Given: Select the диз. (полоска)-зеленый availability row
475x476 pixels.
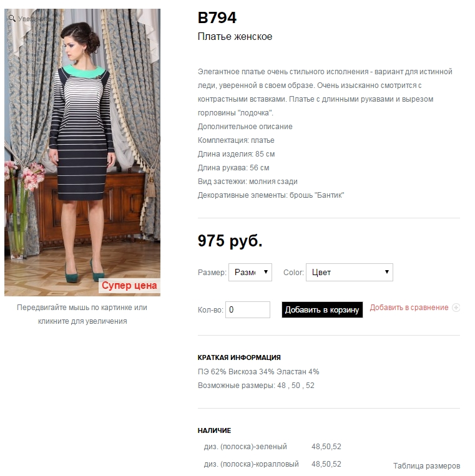Looking at the screenshot, I should coord(272,447).
